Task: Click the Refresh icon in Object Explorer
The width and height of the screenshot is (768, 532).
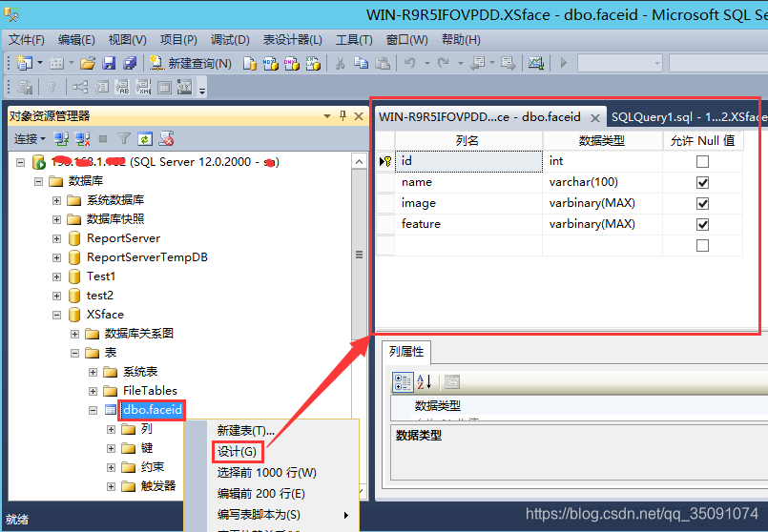Action: (x=145, y=139)
